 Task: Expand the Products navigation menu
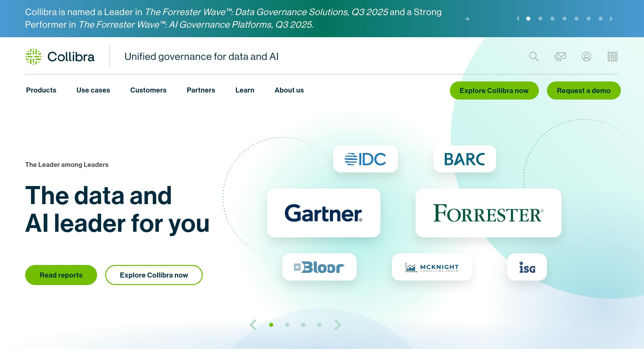point(41,90)
